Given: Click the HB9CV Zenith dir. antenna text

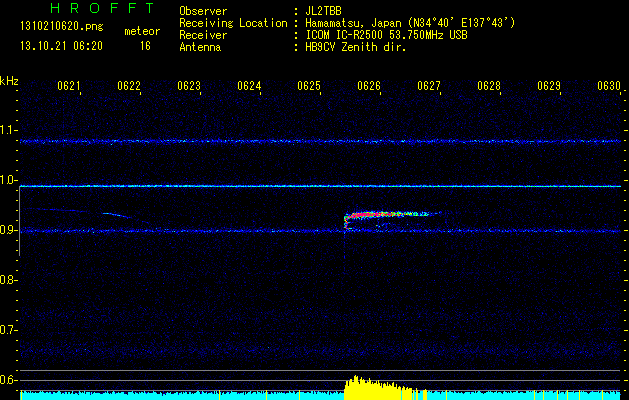Looking at the screenshot, I should (x=355, y=47).
